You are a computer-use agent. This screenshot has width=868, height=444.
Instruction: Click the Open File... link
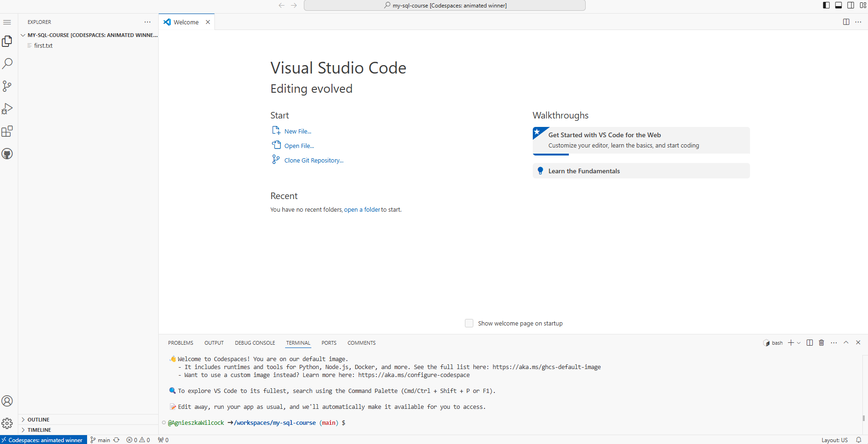tap(299, 146)
